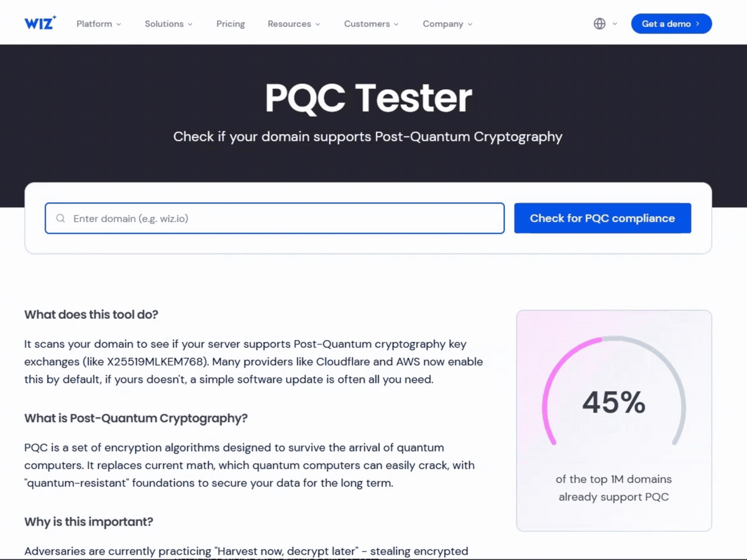Screen dimensions: 747x560
Task: Expand the Solutions dropdown chevron
Action: [x=189, y=24]
